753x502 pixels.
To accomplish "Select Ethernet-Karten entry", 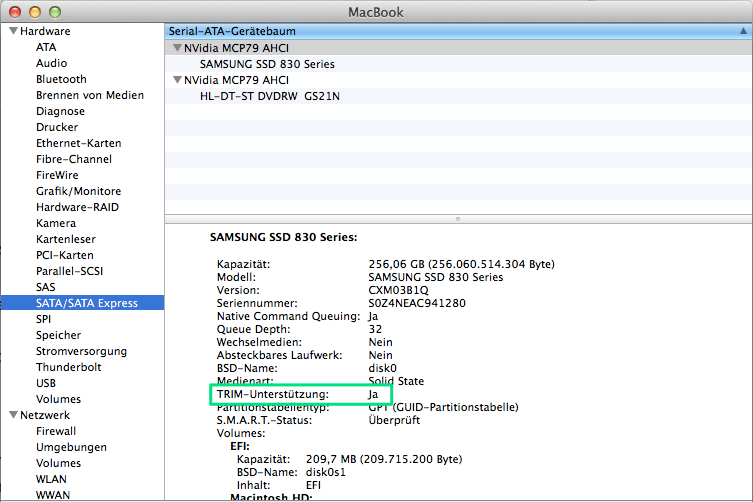I will pyautogui.click(x=78, y=143).
